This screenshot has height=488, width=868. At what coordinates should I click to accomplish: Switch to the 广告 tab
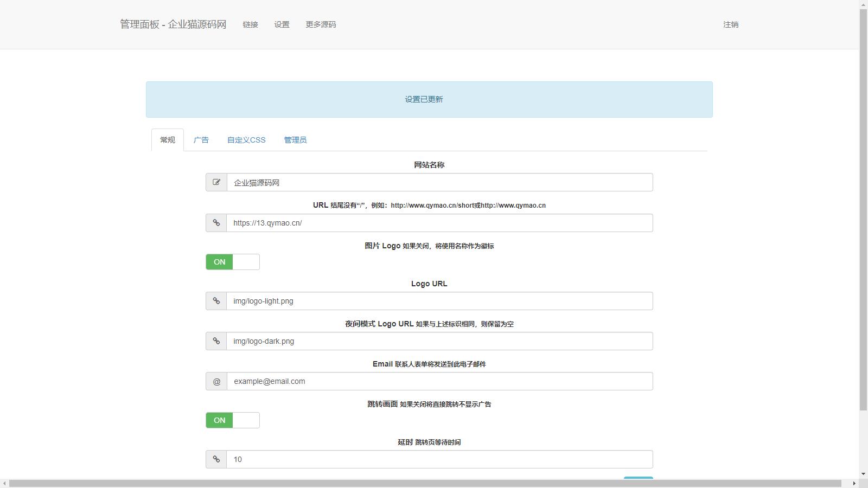pyautogui.click(x=201, y=140)
